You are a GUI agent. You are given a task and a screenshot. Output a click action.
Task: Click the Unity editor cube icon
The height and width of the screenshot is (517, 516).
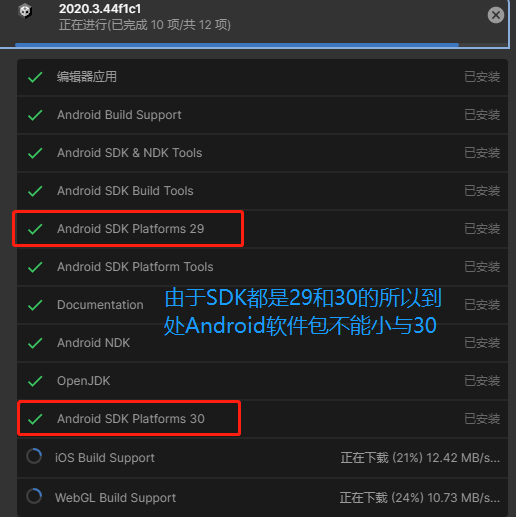(25, 11)
